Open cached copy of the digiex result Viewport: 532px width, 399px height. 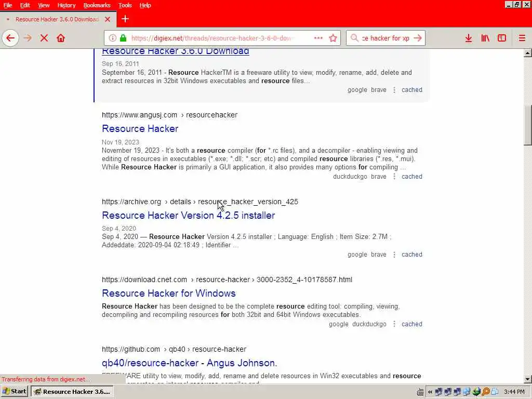coord(412,90)
